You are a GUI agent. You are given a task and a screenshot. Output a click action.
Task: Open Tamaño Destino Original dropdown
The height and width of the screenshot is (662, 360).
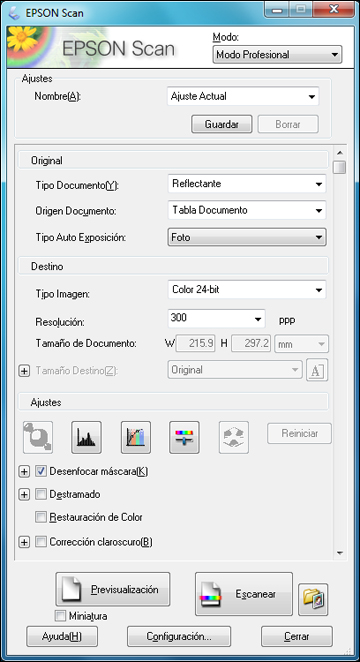(x=235, y=370)
